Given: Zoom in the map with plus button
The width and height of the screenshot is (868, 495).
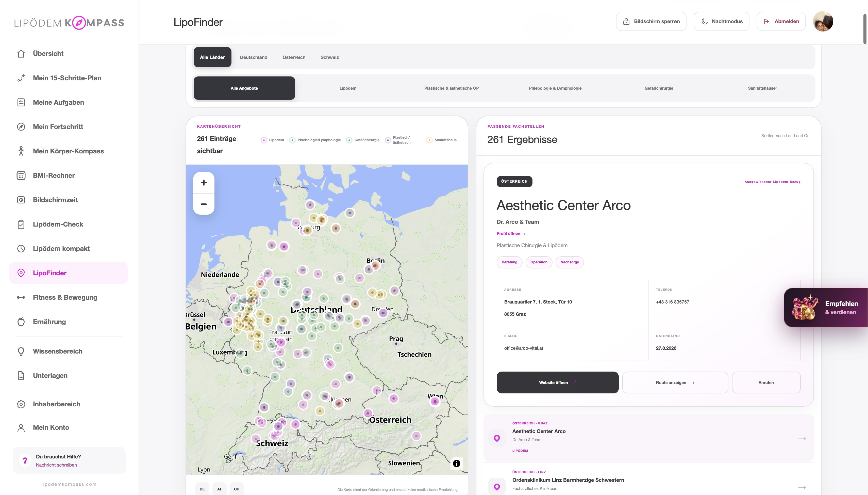Looking at the screenshot, I should coord(204,183).
